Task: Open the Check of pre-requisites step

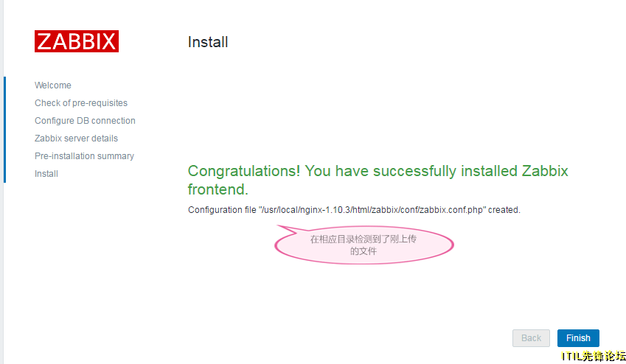Action: 81,103
